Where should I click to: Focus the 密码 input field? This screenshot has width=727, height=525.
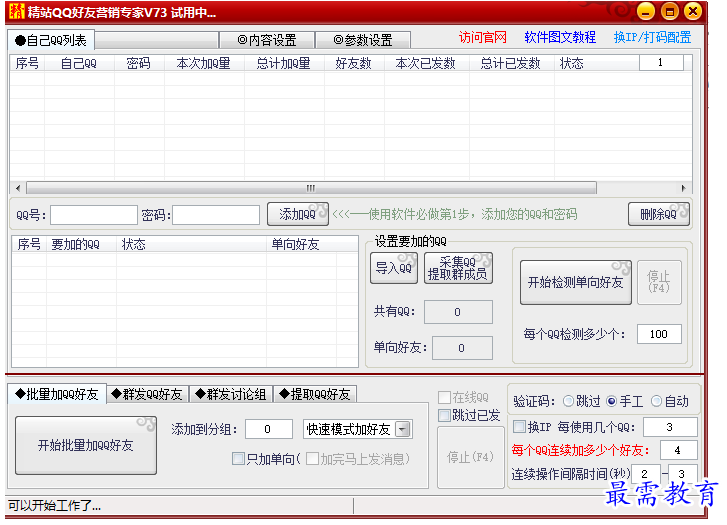pos(216,215)
